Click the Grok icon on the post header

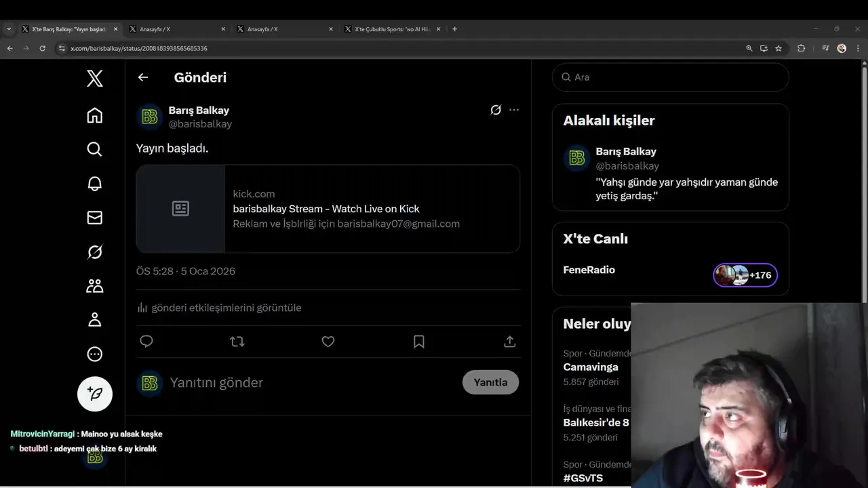point(496,110)
